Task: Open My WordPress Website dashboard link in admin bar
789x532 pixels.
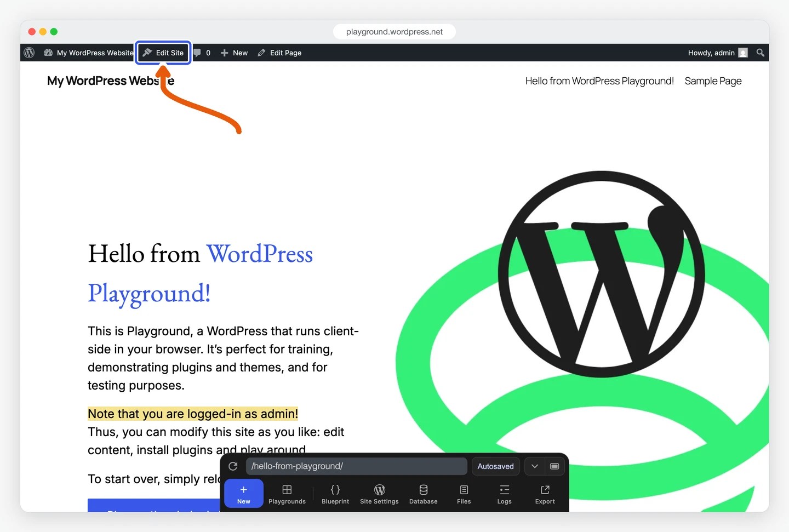Action: coord(89,53)
